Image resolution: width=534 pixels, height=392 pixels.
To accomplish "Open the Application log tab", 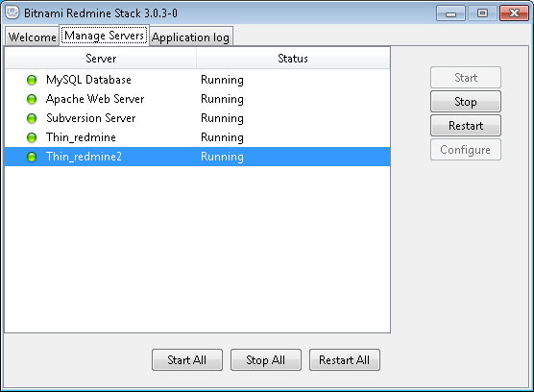I will point(191,37).
